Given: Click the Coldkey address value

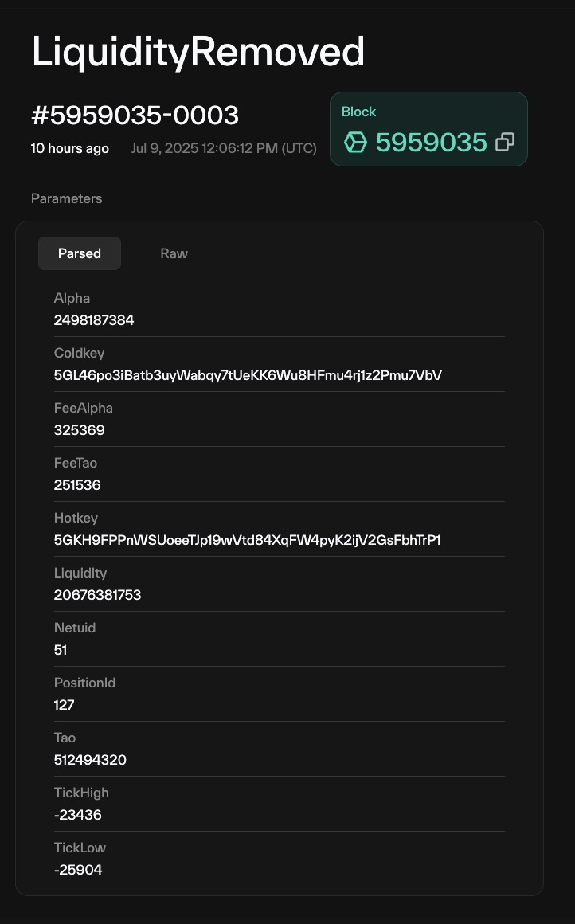Looking at the screenshot, I should tap(248, 375).
